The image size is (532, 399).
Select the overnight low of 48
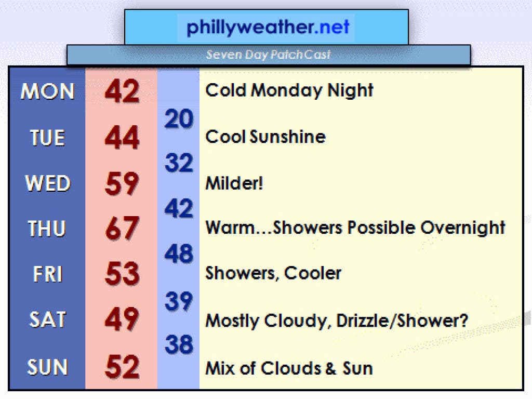point(179,254)
